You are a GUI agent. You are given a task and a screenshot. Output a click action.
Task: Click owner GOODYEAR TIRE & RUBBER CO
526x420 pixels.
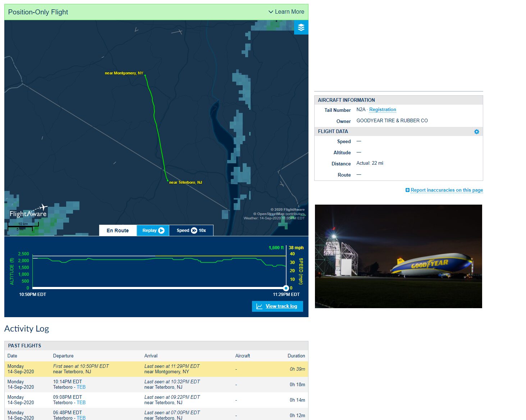click(392, 121)
